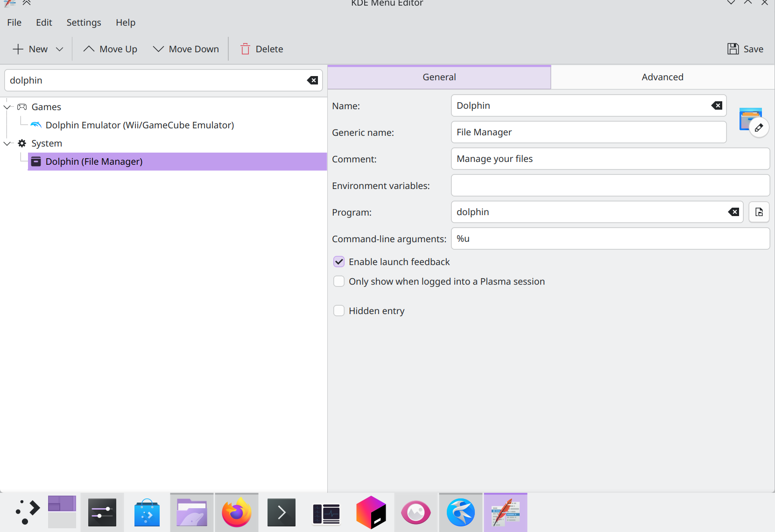This screenshot has height=532, width=775.
Task: Collapse the System category
Action: [x=7, y=143]
